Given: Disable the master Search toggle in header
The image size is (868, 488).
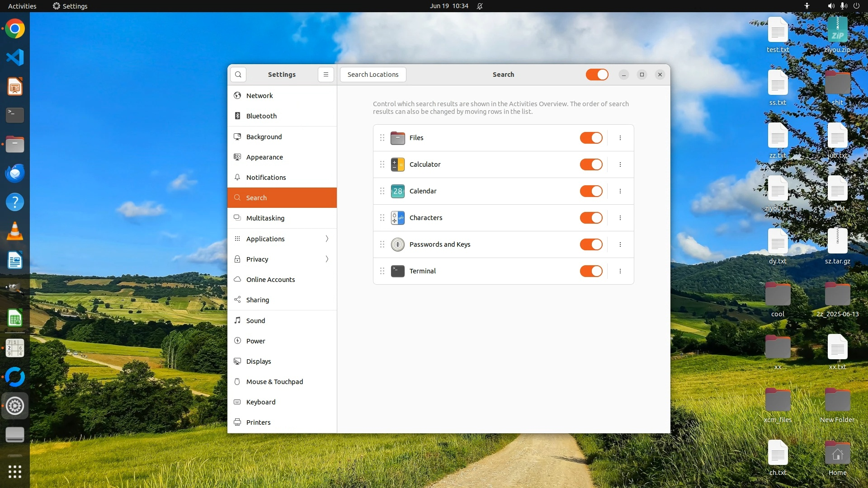Looking at the screenshot, I should pyautogui.click(x=597, y=75).
